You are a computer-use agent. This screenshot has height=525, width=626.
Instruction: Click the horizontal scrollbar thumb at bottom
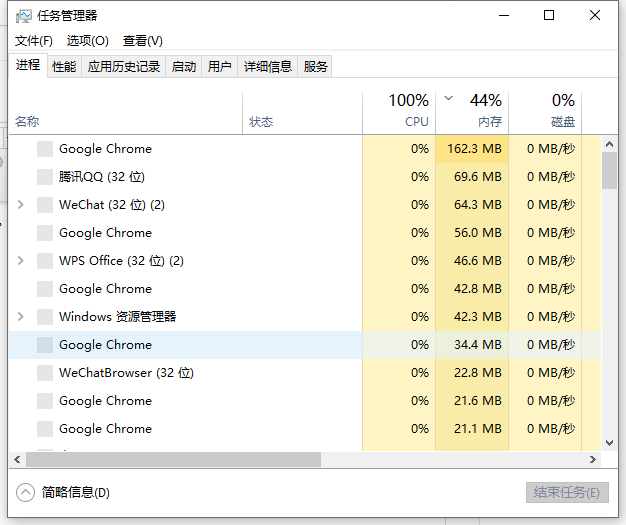click(170, 460)
